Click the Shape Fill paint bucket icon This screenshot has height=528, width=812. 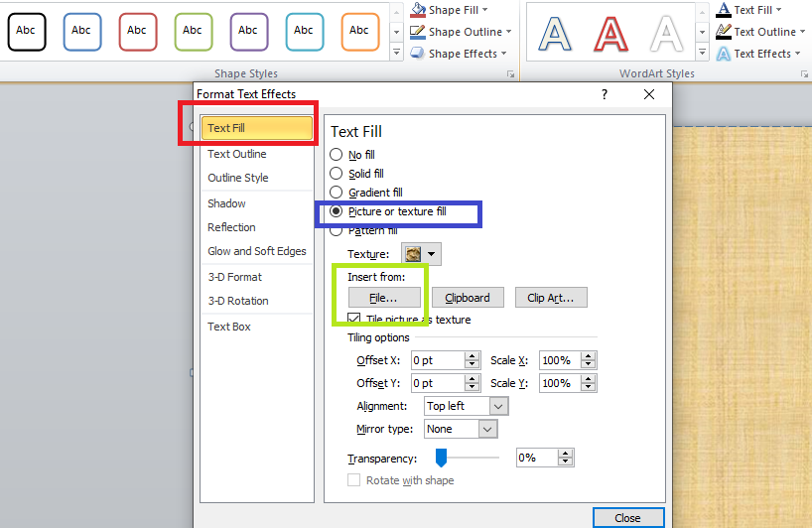(418, 10)
